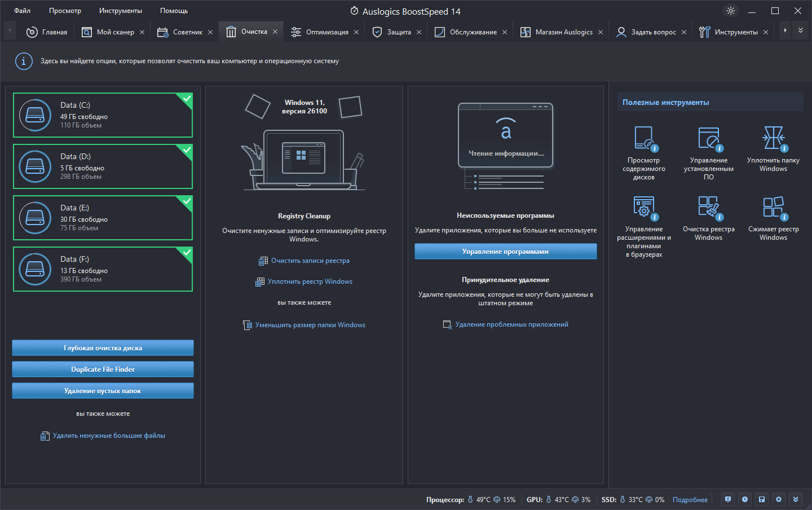This screenshot has height=510, width=812.
Task: Toggle light/dark theme sun icon
Action: pos(731,11)
